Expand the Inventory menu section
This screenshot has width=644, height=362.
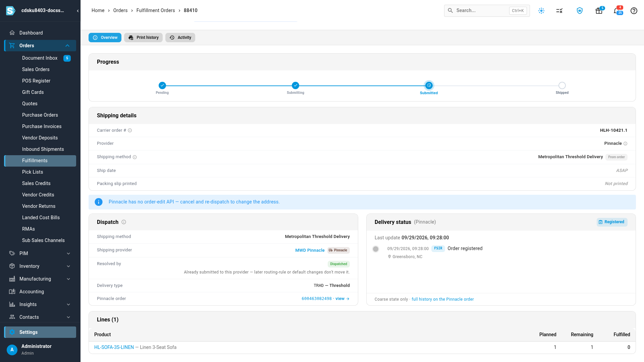click(x=68, y=266)
